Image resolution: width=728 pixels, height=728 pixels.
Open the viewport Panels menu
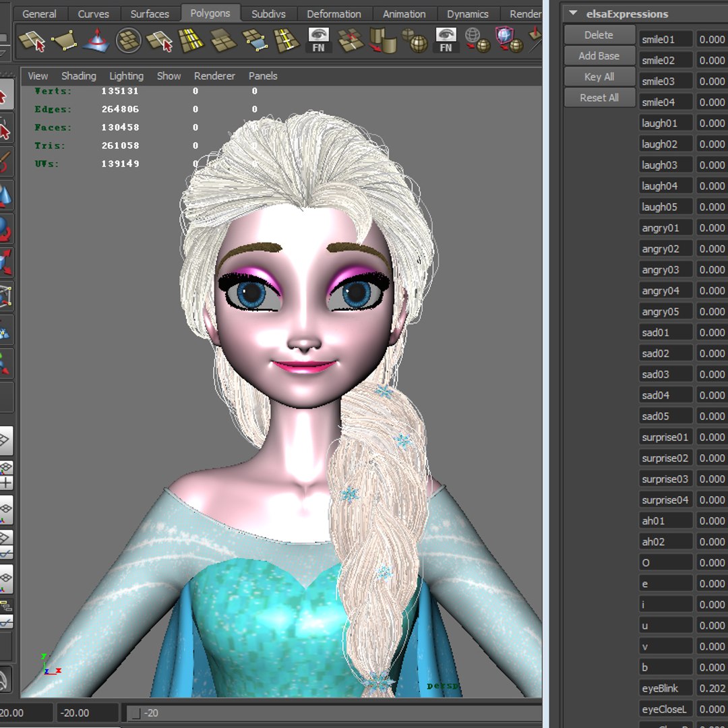[263, 75]
